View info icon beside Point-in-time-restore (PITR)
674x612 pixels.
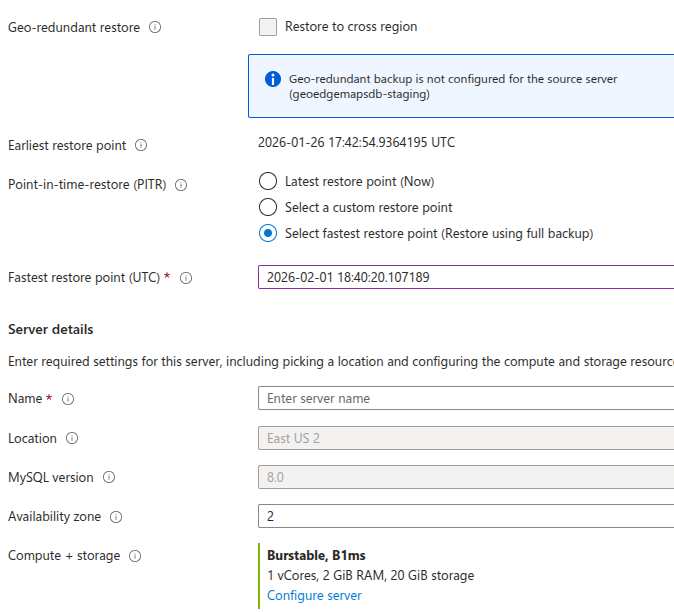(x=181, y=185)
